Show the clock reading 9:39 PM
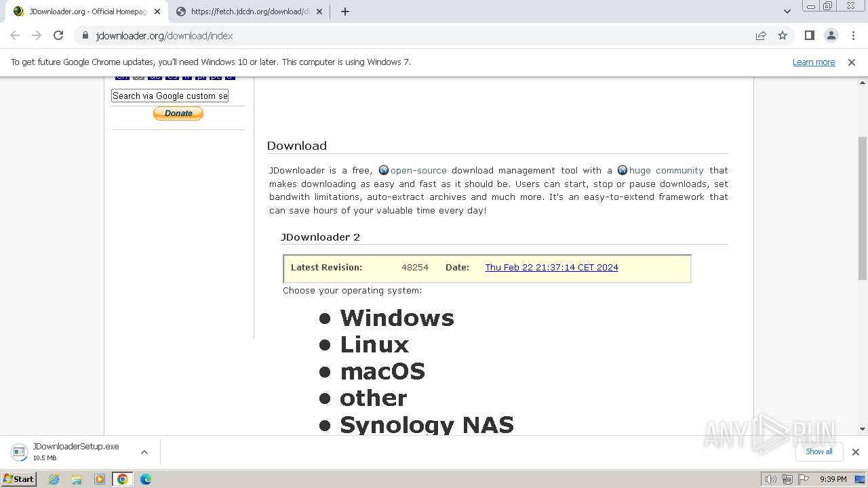This screenshot has height=488, width=868. click(x=833, y=479)
